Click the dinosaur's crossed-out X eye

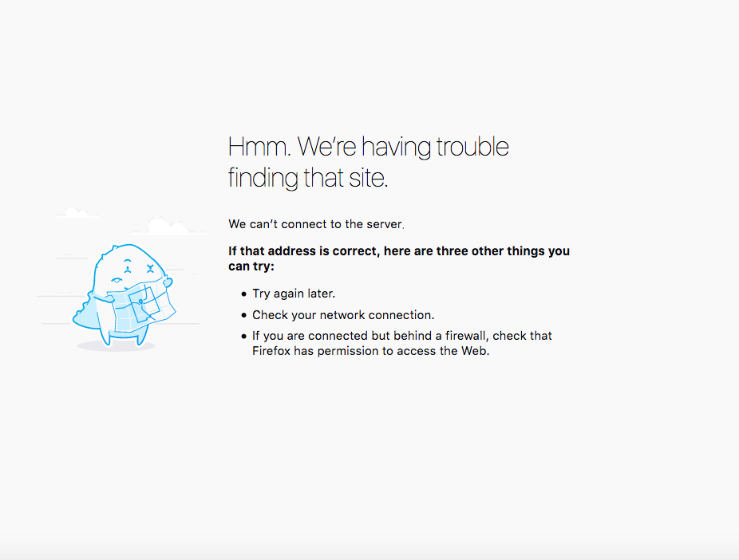click(x=150, y=269)
